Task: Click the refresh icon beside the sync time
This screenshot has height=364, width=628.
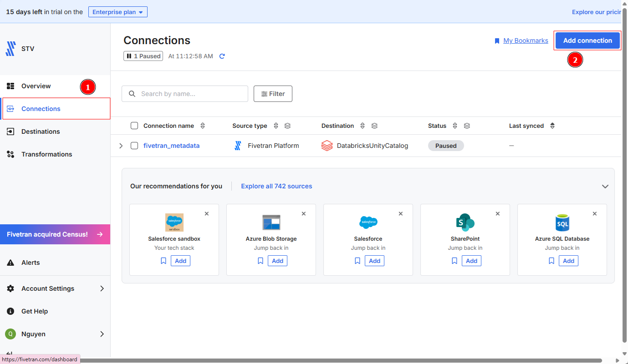Action: point(222,56)
